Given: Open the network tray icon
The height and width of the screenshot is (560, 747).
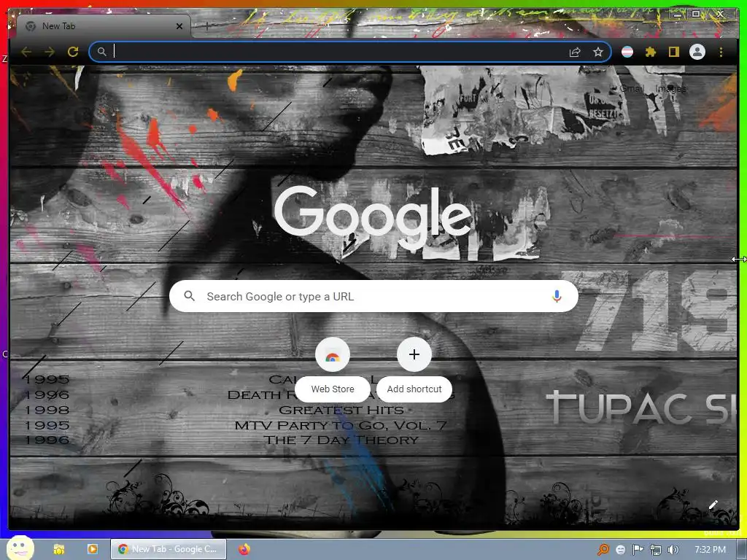Looking at the screenshot, I should (656, 550).
